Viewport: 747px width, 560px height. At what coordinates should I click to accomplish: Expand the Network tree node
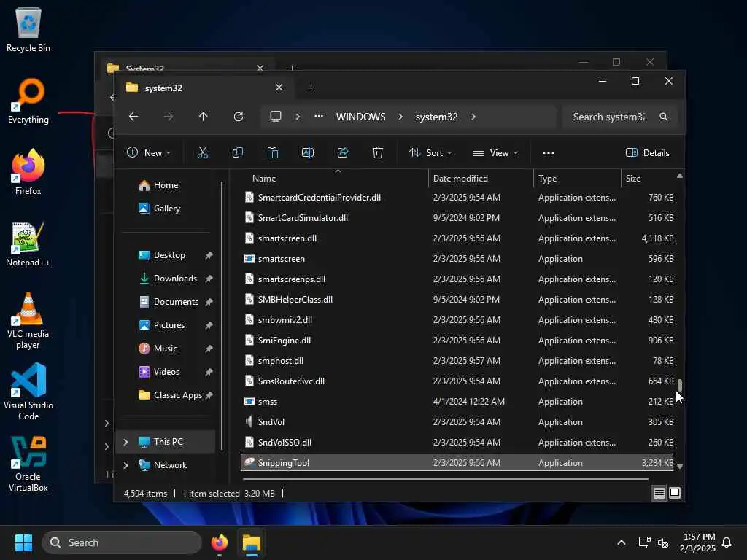pos(125,465)
